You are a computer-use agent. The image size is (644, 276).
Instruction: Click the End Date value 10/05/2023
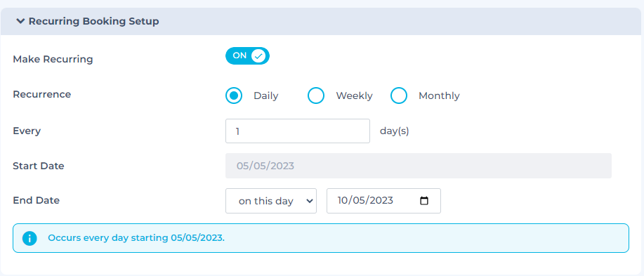(365, 200)
